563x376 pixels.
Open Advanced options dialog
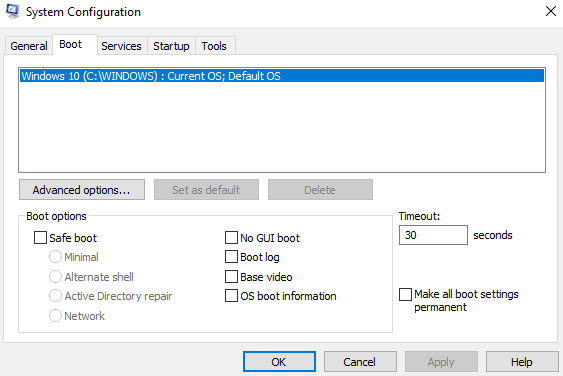click(82, 190)
